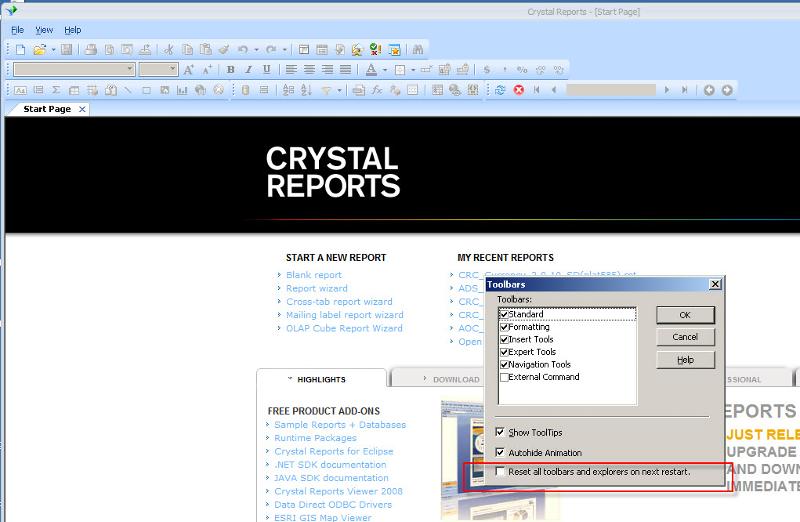Viewport: 800px width, 522px height.
Task: Go to last page navigation icon
Action: (x=684, y=90)
